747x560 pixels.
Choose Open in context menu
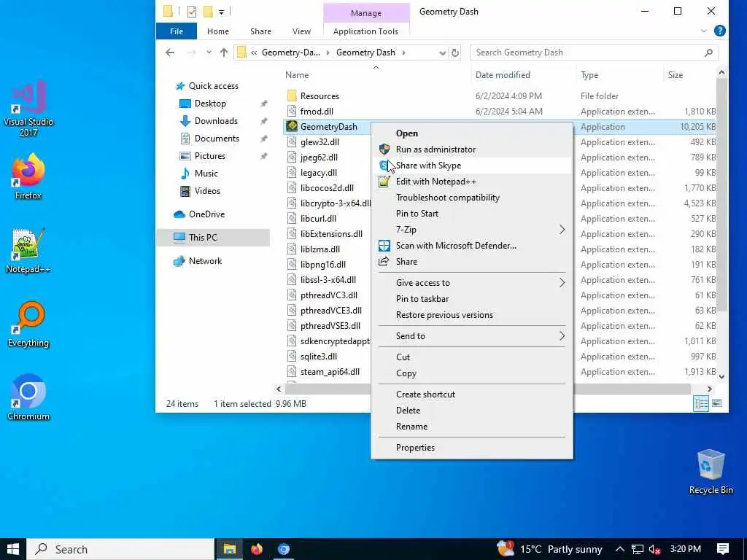click(x=472, y=133)
